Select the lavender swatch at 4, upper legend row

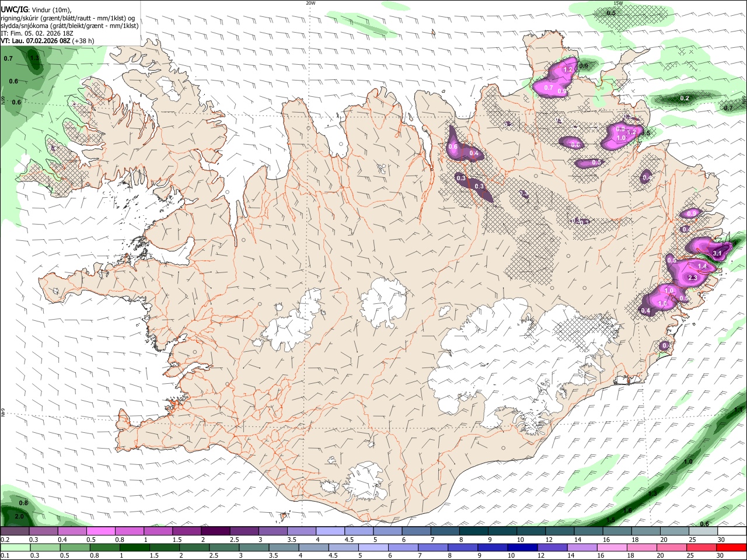tap(330, 531)
